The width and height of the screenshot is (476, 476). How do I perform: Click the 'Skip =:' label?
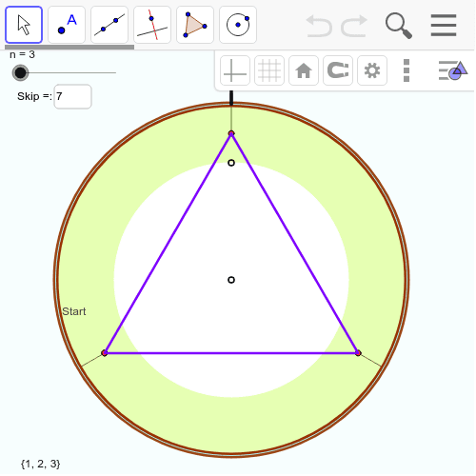tap(34, 96)
